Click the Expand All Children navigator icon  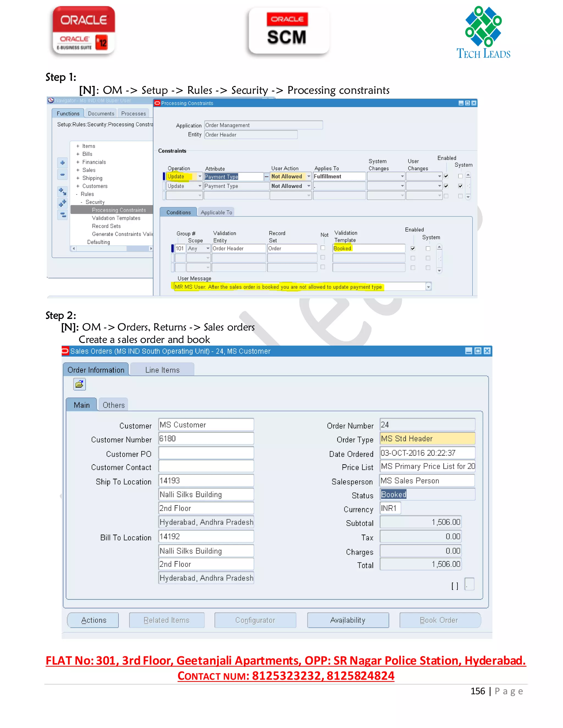coord(62,191)
